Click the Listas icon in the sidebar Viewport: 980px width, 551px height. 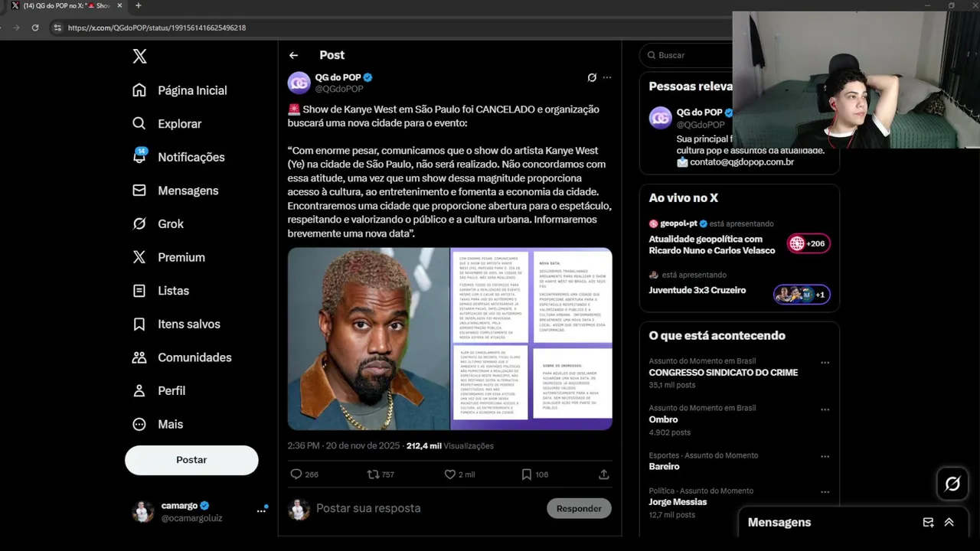(x=139, y=291)
